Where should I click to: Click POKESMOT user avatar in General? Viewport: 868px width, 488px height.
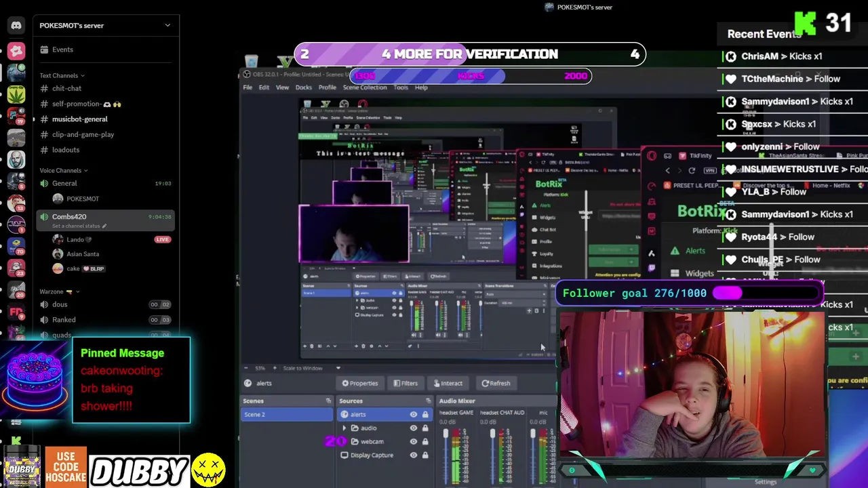(x=58, y=199)
